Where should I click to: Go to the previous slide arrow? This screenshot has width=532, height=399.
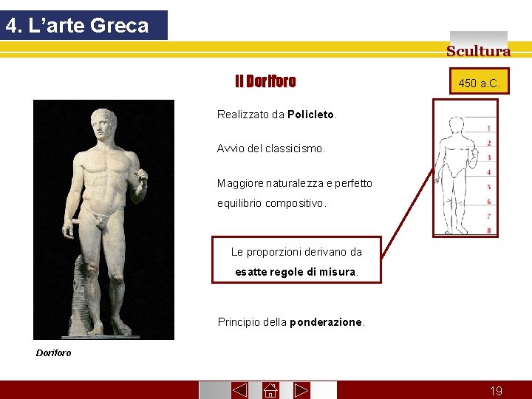[239, 390]
